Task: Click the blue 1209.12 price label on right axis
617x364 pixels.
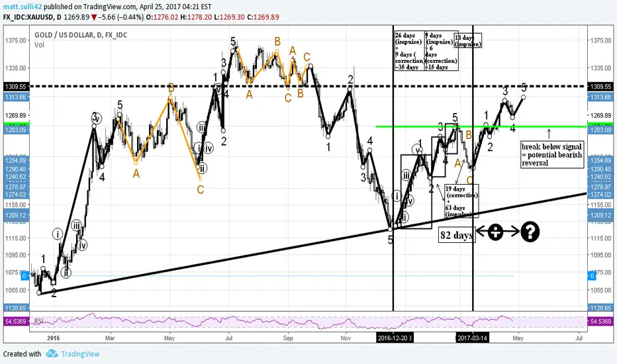Action: [x=600, y=215]
